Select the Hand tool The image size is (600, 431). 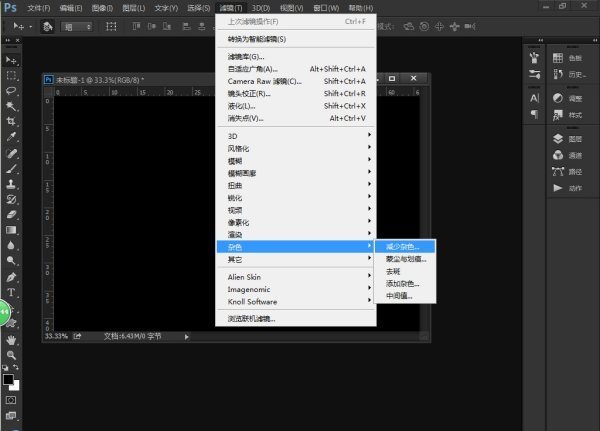tap(11, 340)
